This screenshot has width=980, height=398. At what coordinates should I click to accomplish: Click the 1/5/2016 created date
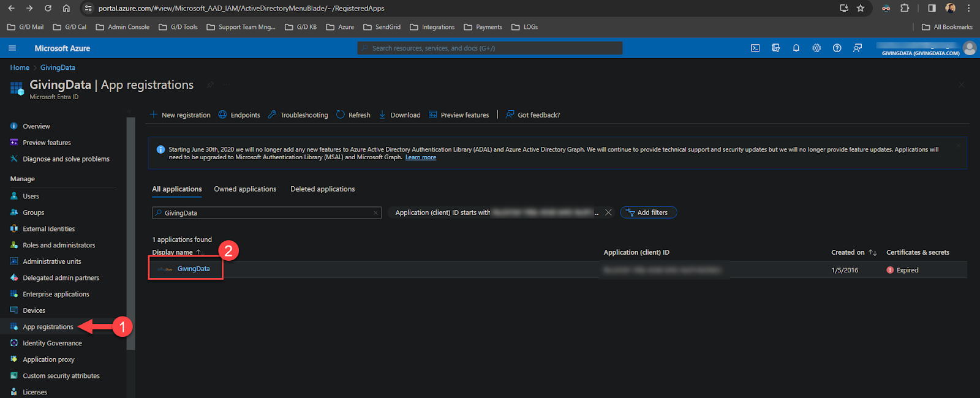[845, 270]
